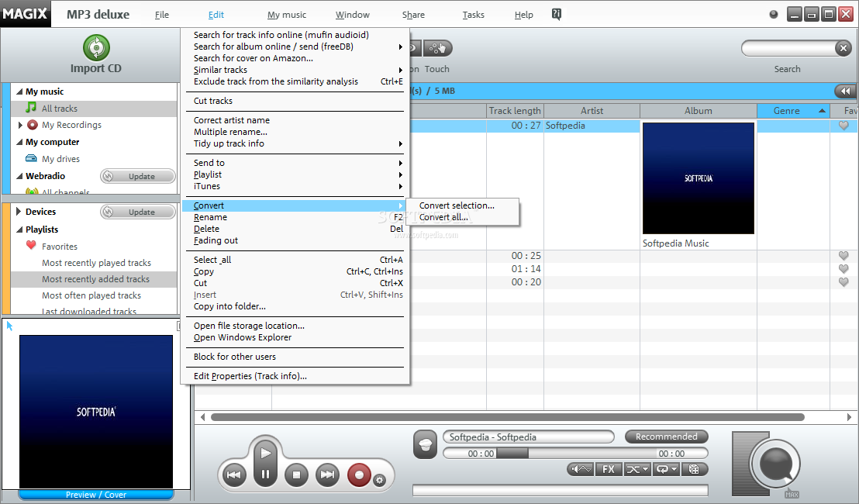Sort by the Artist column header
This screenshot has height=504, width=859.
pyautogui.click(x=592, y=111)
